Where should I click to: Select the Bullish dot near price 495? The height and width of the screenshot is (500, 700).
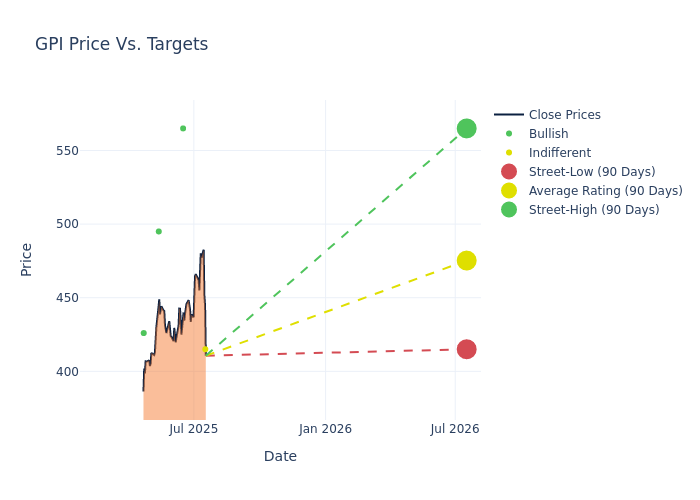tap(158, 231)
